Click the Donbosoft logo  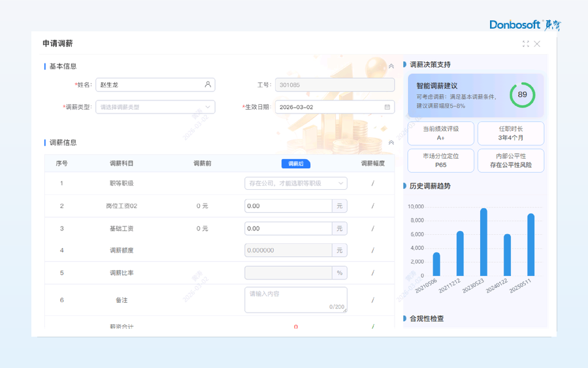525,25
